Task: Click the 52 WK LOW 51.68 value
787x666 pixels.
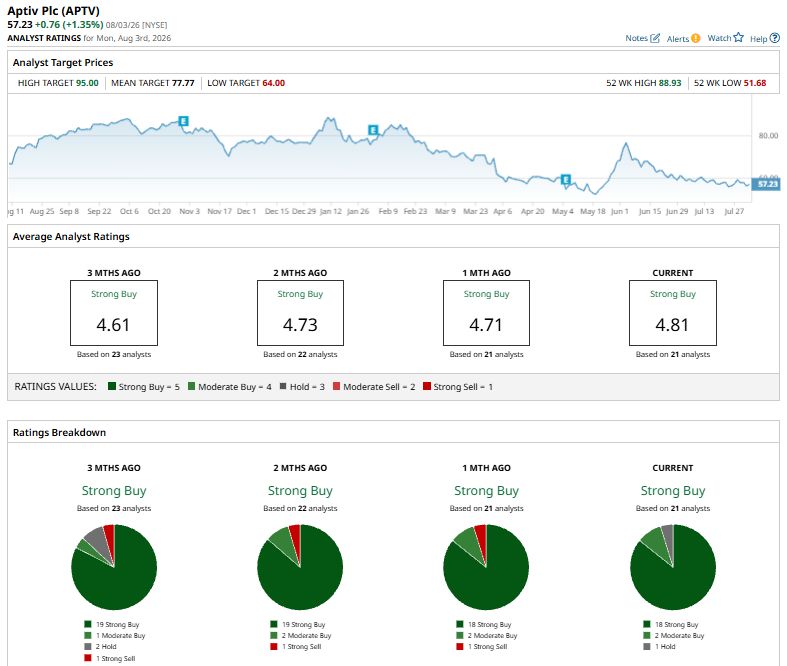Action: coord(755,83)
